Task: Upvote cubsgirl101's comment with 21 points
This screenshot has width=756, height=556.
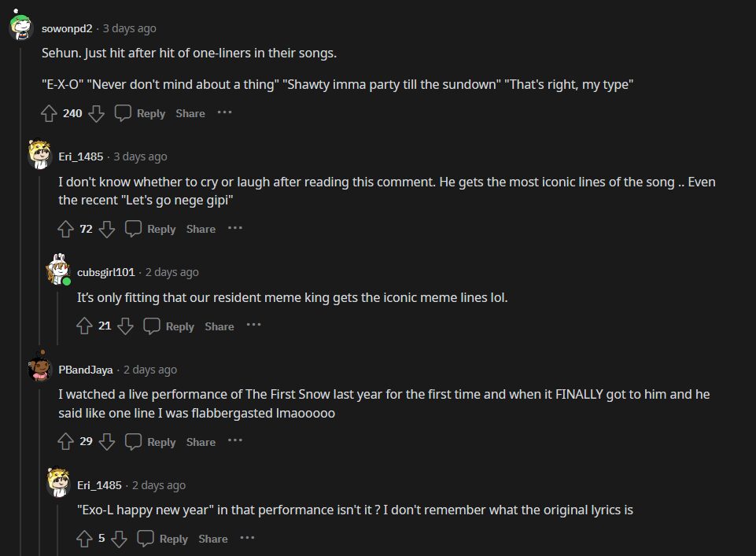Action: point(84,326)
